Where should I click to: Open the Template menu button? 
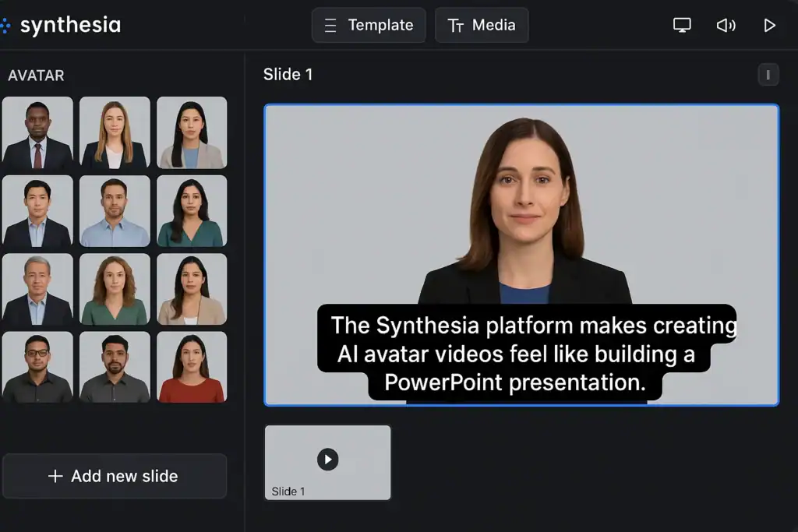(369, 25)
